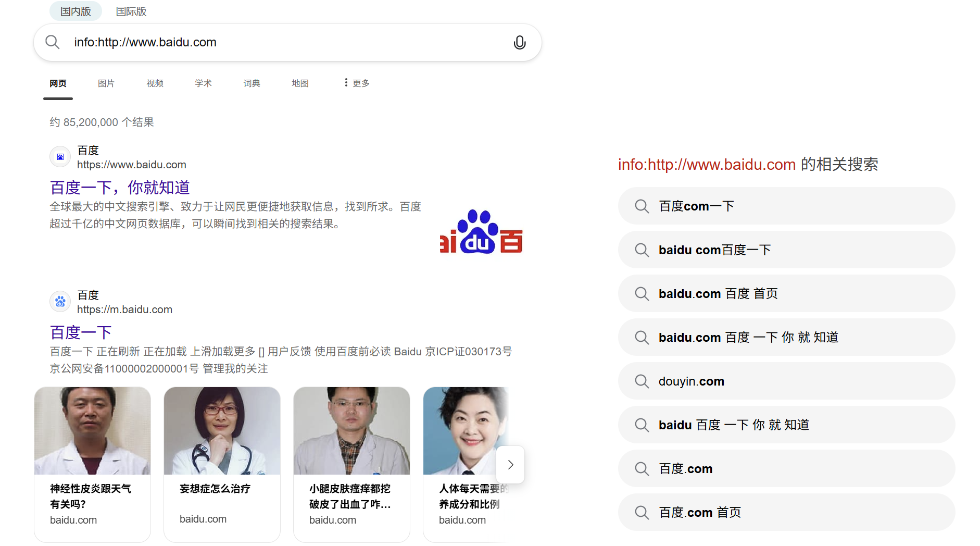Advance the card carousel with the right chevron
This screenshot has width=980, height=546.
[510, 464]
